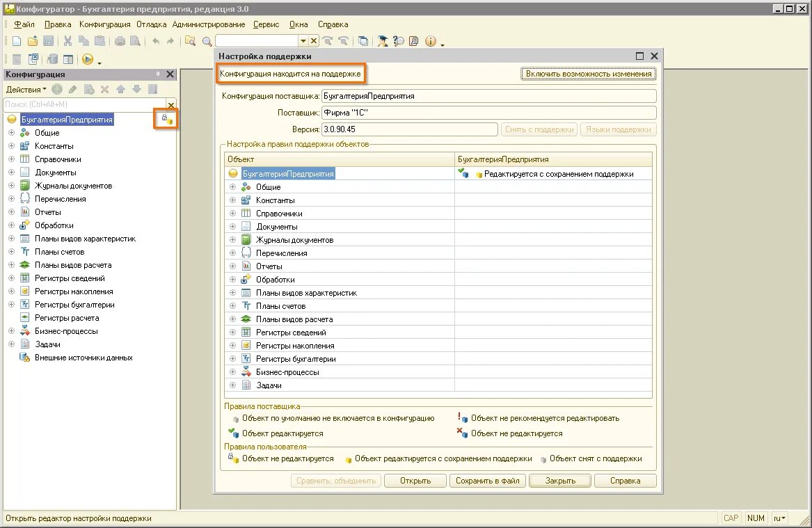Open the Отладка menu
This screenshot has width=812, height=528.
(x=151, y=24)
